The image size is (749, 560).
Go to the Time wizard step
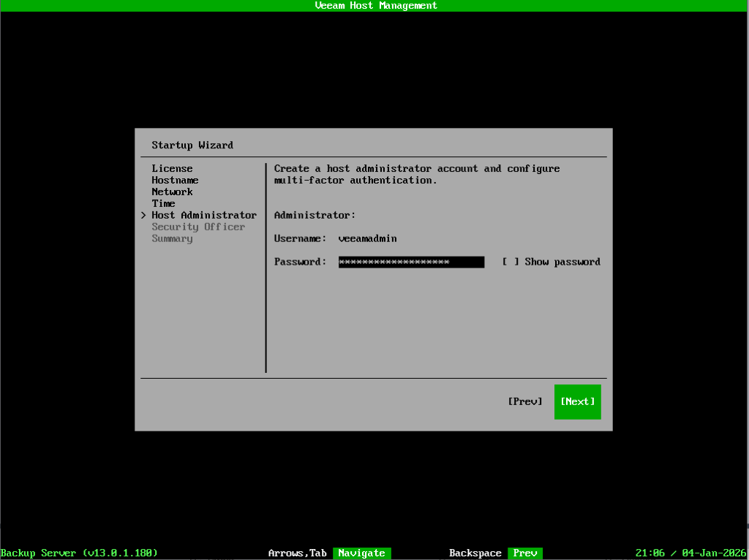coord(163,203)
